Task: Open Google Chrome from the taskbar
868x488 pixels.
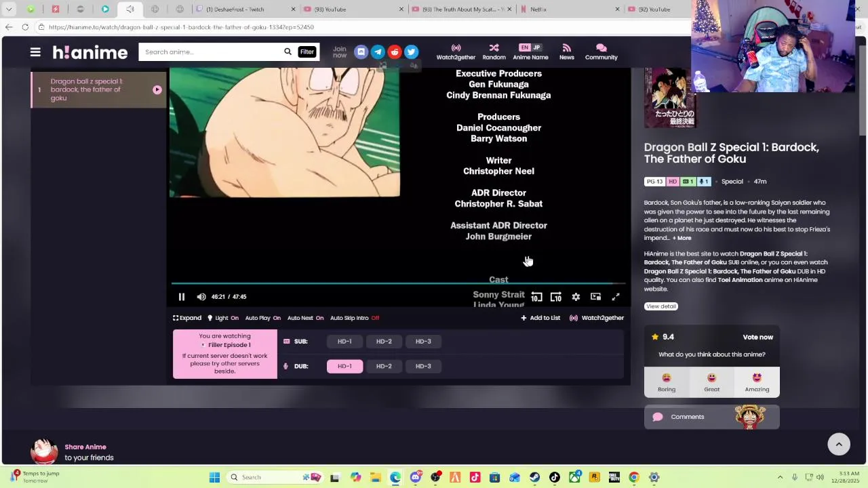Action: (634, 477)
